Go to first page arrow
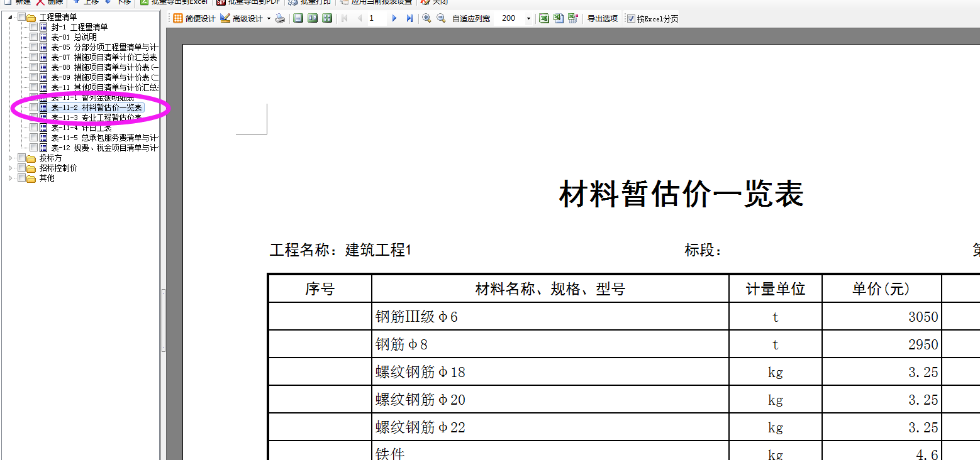The width and height of the screenshot is (980, 460). [345, 18]
